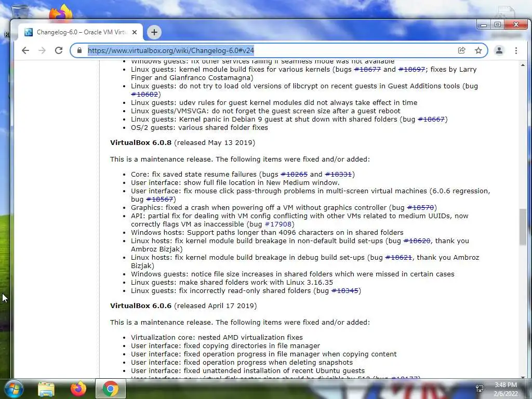Open bug link #18682
The height and width of the screenshot is (399, 532).
144,95
